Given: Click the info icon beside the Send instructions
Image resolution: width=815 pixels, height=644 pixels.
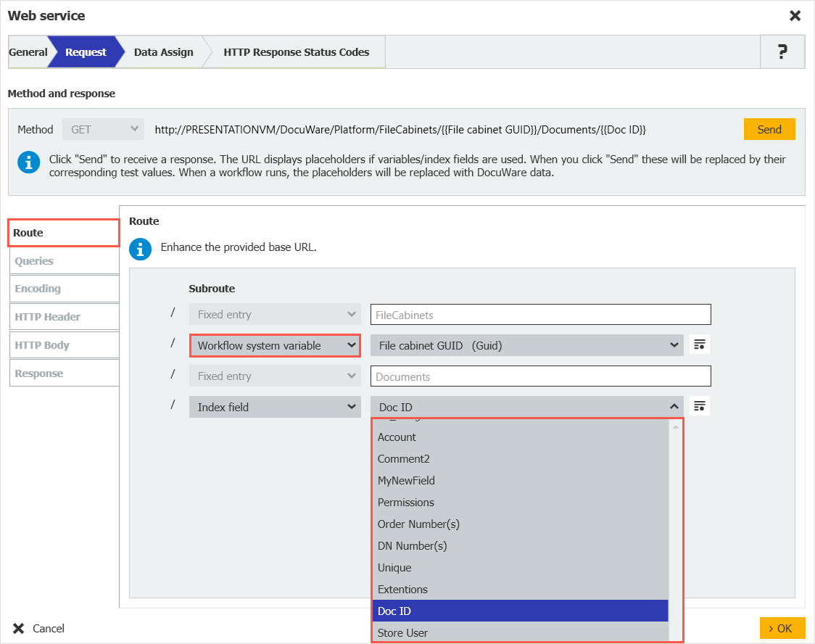Looking at the screenshot, I should coord(28,162).
